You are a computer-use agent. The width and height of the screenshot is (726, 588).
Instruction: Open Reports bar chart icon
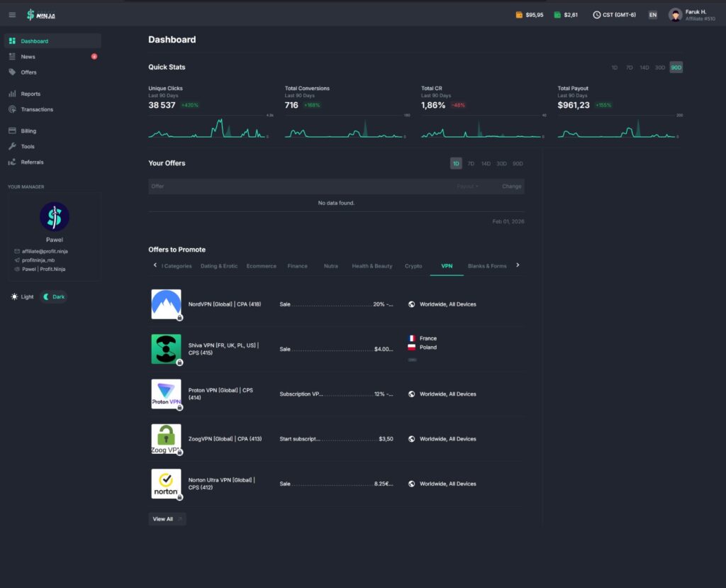coord(12,94)
